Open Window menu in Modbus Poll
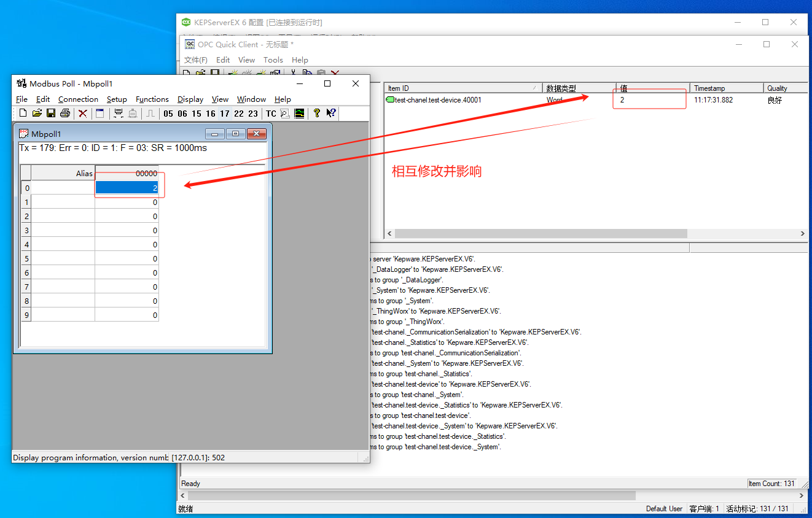This screenshot has width=812, height=518. 251,99
